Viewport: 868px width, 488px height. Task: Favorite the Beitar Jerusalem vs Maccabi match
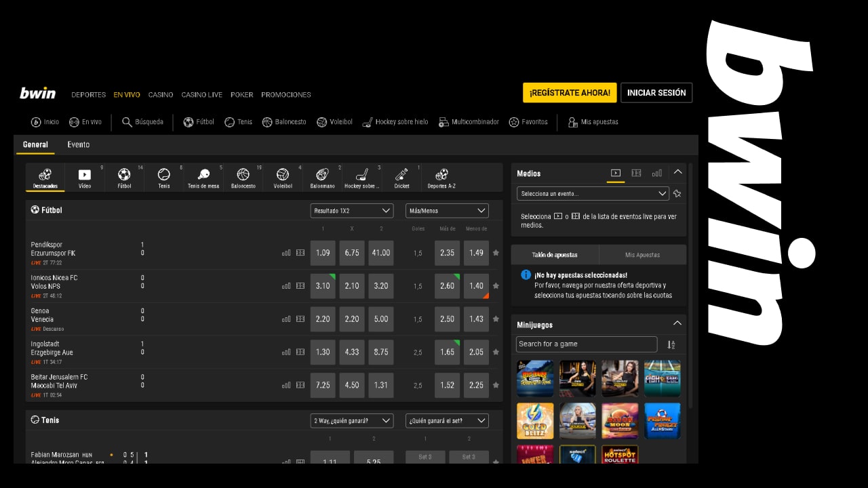(x=496, y=386)
